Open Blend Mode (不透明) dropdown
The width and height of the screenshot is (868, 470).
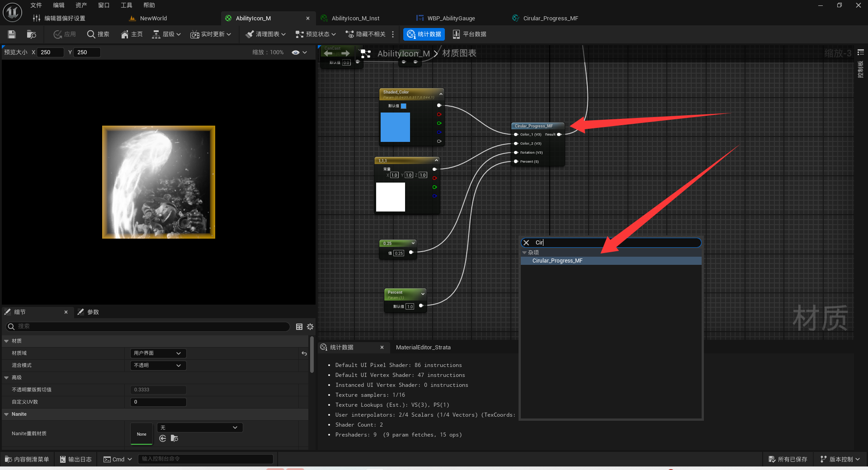[x=158, y=366]
